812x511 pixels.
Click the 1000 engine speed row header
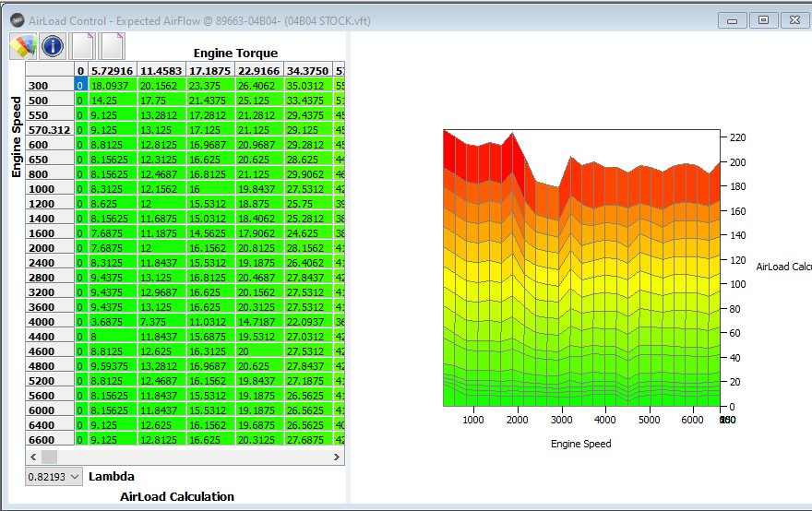tap(50, 189)
